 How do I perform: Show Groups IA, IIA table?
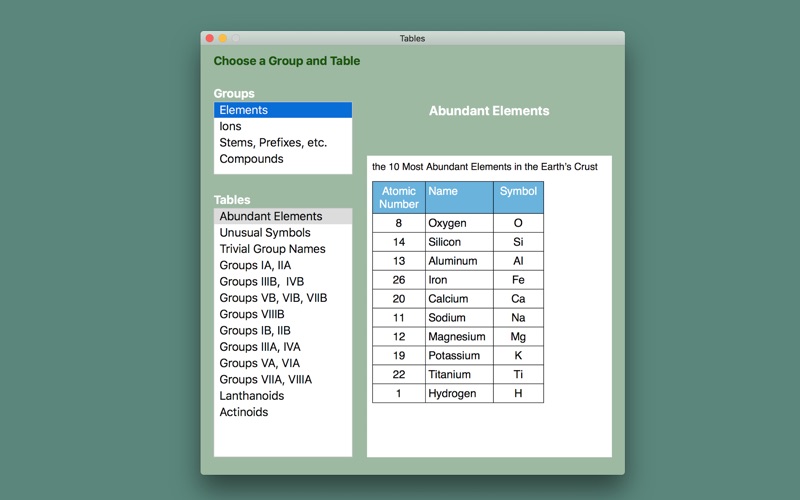click(283, 265)
